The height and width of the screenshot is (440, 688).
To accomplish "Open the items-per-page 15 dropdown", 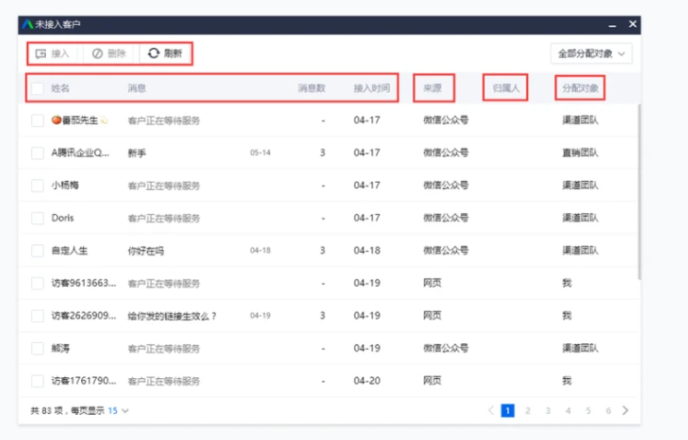I will pos(118,411).
